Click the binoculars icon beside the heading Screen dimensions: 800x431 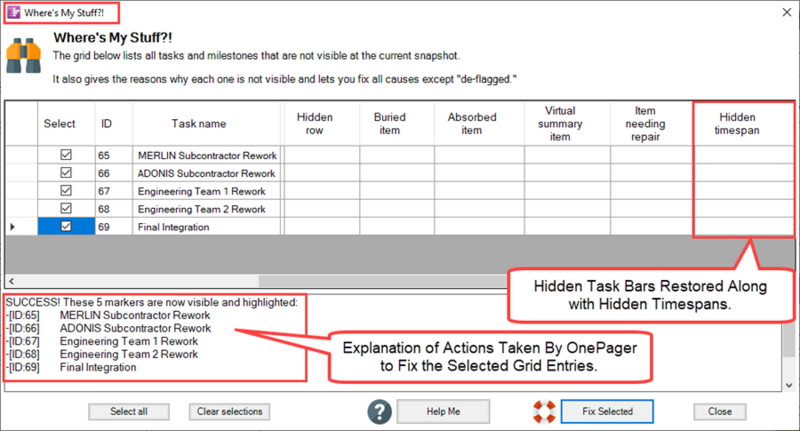pyautogui.click(x=23, y=55)
